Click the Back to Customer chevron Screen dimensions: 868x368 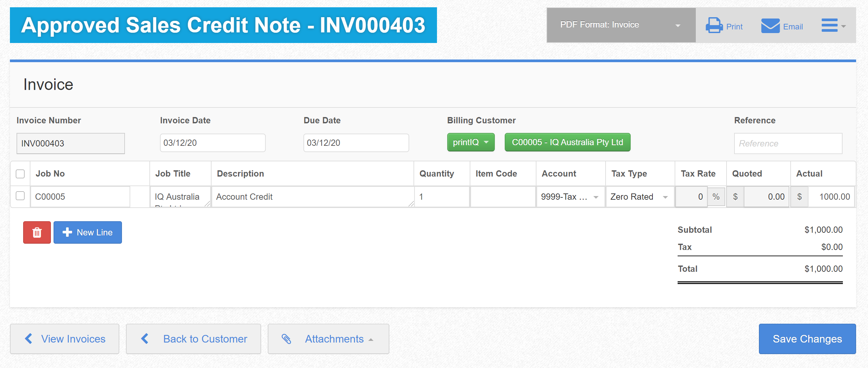(145, 338)
